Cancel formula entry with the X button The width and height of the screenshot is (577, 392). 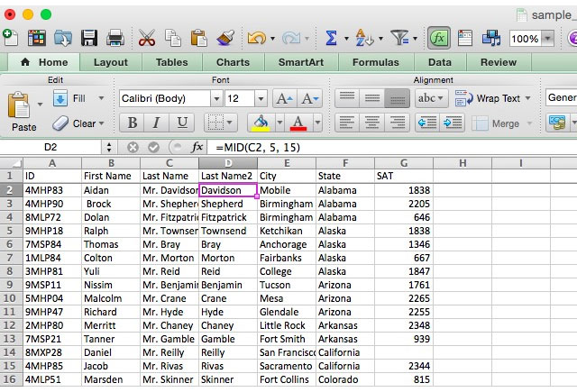coord(133,148)
